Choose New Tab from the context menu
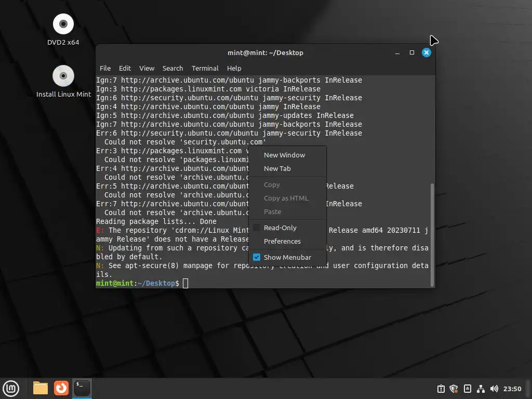 (287, 169)
